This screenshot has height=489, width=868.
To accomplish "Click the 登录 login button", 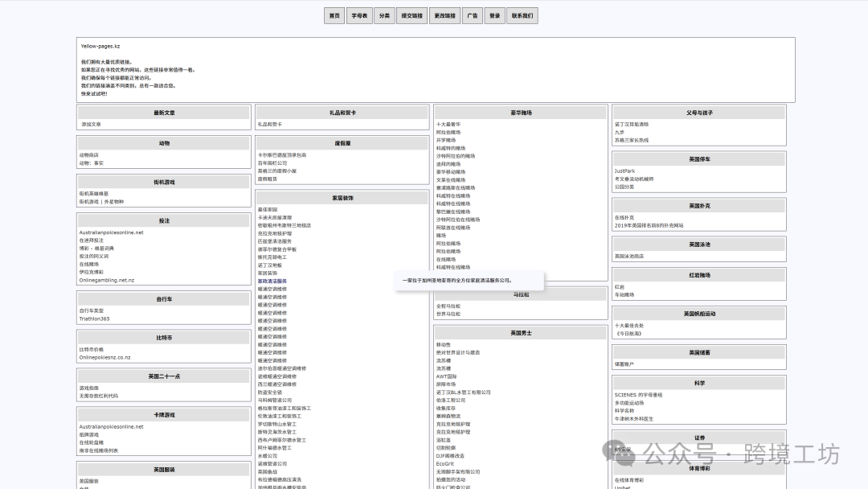I will point(495,15).
